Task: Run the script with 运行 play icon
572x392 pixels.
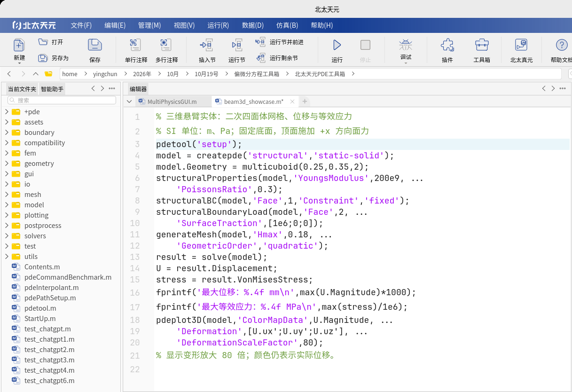Action: [337, 45]
